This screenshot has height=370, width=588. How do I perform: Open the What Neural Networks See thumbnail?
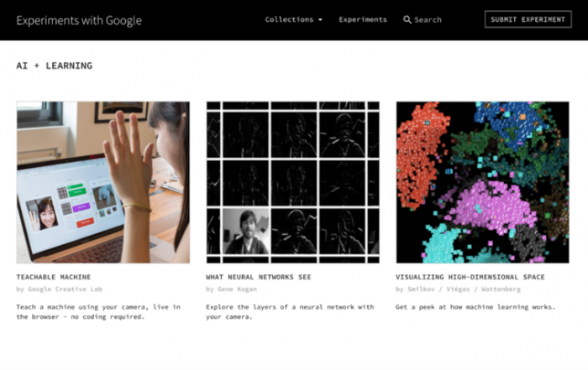click(293, 182)
